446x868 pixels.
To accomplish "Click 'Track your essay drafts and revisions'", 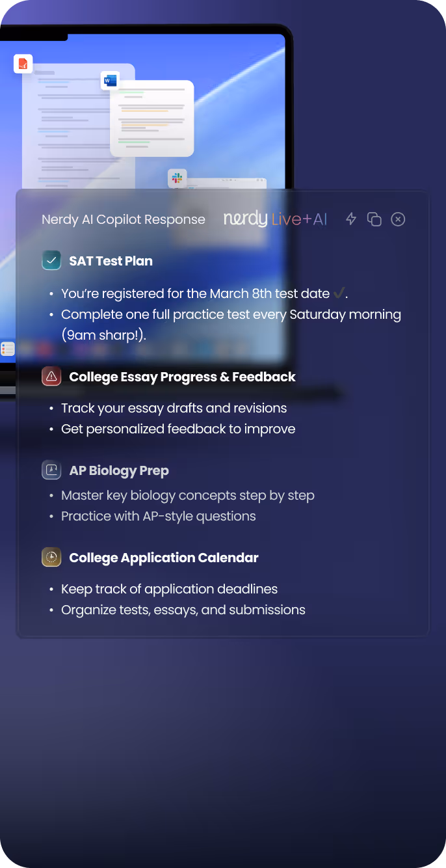I will pyautogui.click(x=174, y=408).
